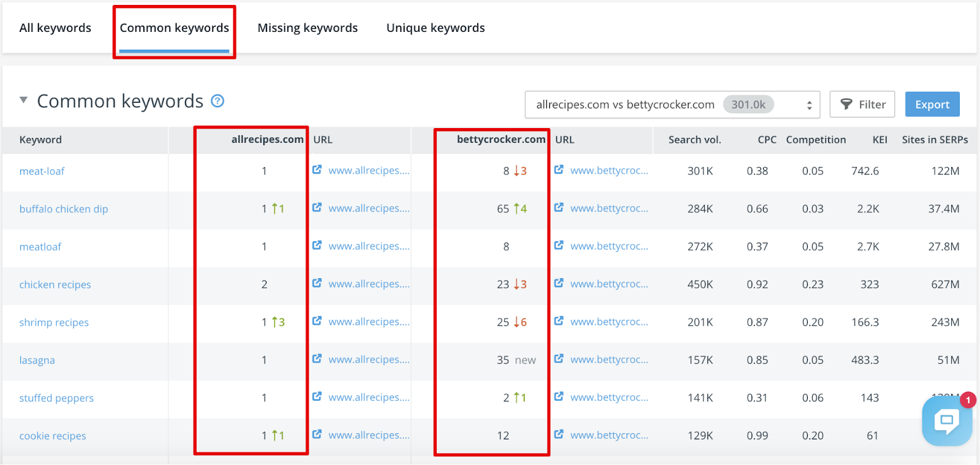Image resolution: width=980 pixels, height=465 pixels.
Task: Open the meatloaf keyword link
Action: click(40, 247)
